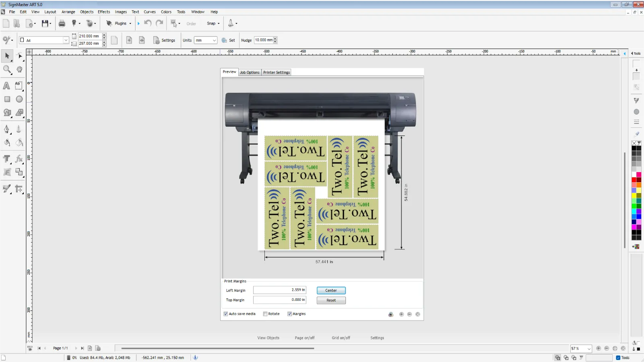644x362 pixels.
Task: Click the page height 297.000 mm field
Action: pyautogui.click(x=90, y=43)
